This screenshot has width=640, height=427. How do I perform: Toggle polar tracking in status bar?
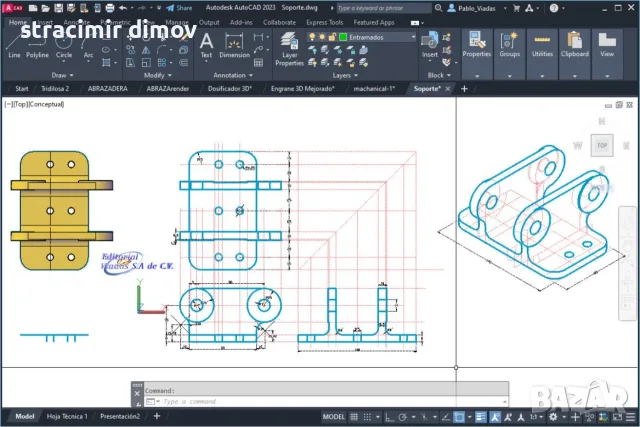(402, 417)
